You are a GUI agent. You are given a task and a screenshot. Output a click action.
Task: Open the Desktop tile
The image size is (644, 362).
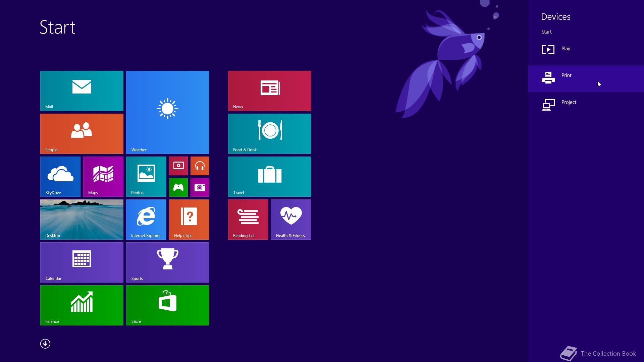click(x=82, y=220)
